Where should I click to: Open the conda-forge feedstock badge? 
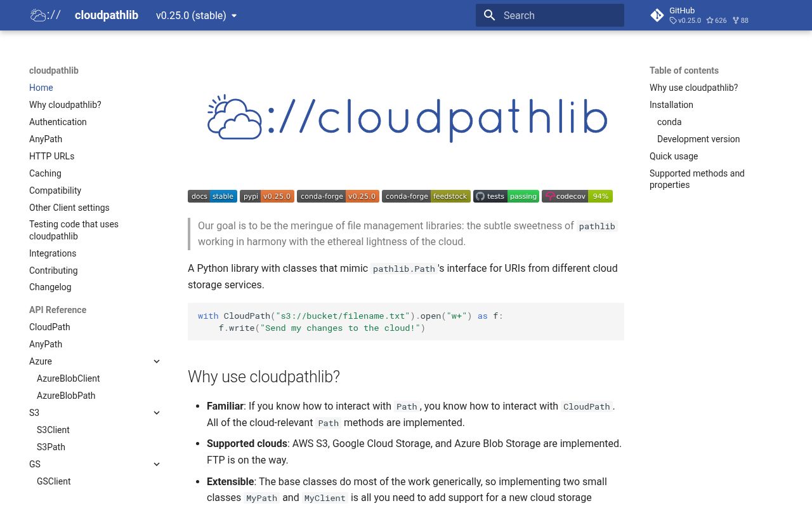[x=426, y=196]
